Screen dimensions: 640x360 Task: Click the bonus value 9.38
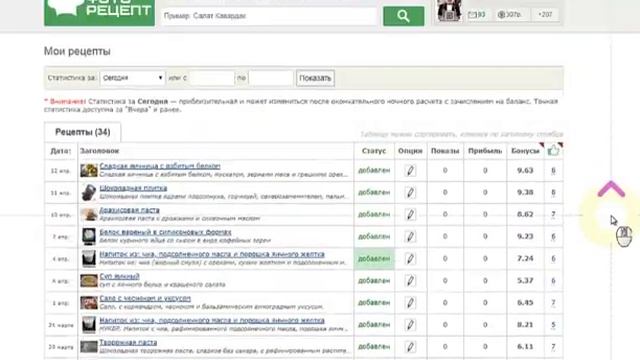pyautogui.click(x=525, y=192)
